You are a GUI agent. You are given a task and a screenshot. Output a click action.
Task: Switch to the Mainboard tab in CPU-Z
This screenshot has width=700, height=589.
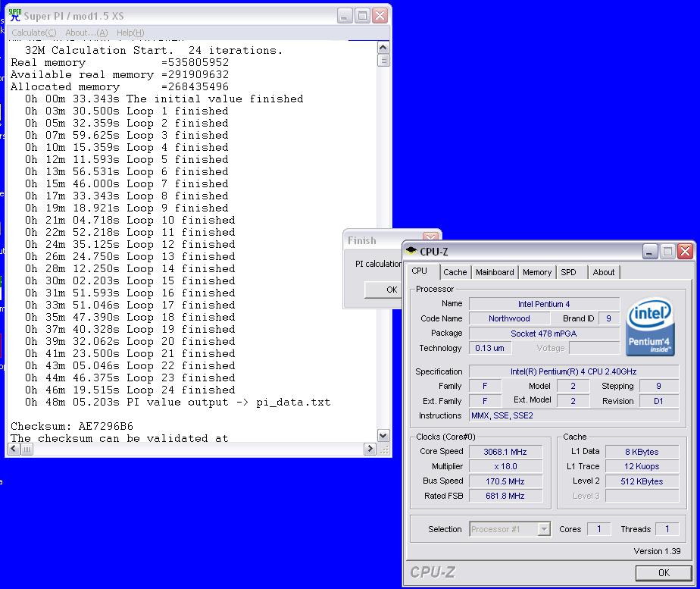click(495, 272)
